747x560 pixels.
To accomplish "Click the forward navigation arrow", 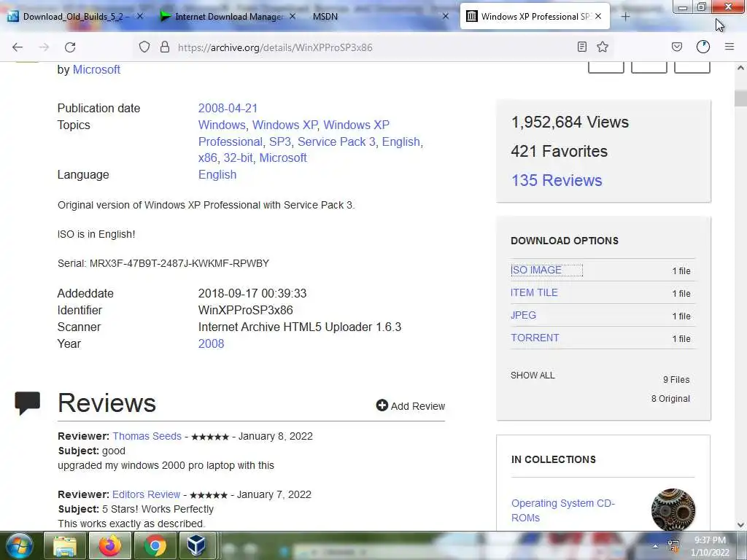I will click(x=44, y=47).
